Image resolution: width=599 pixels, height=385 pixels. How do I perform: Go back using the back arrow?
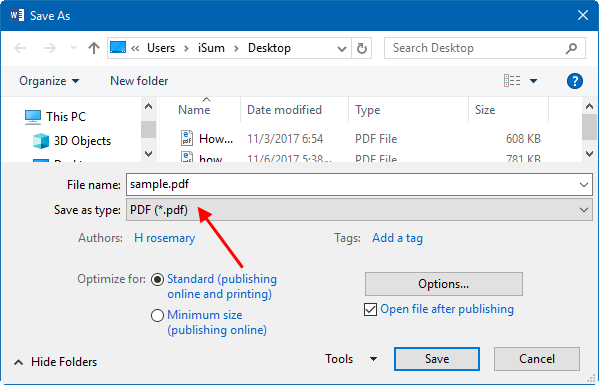pyautogui.click(x=20, y=48)
